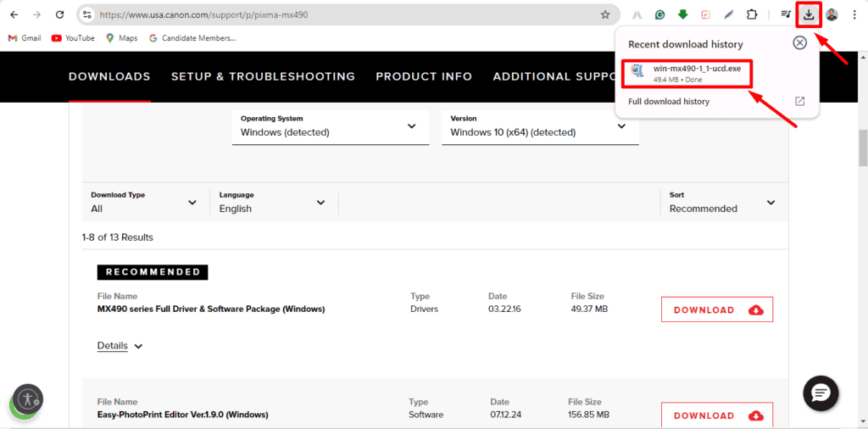Viewport: 868px width, 429px height.
Task: Open the Maps bookmark
Action: click(121, 38)
